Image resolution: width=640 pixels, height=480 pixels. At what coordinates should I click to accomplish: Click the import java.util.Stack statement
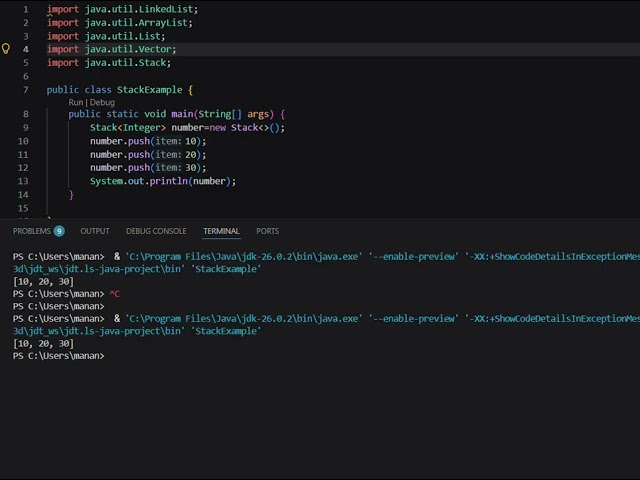click(x=109, y=62)
